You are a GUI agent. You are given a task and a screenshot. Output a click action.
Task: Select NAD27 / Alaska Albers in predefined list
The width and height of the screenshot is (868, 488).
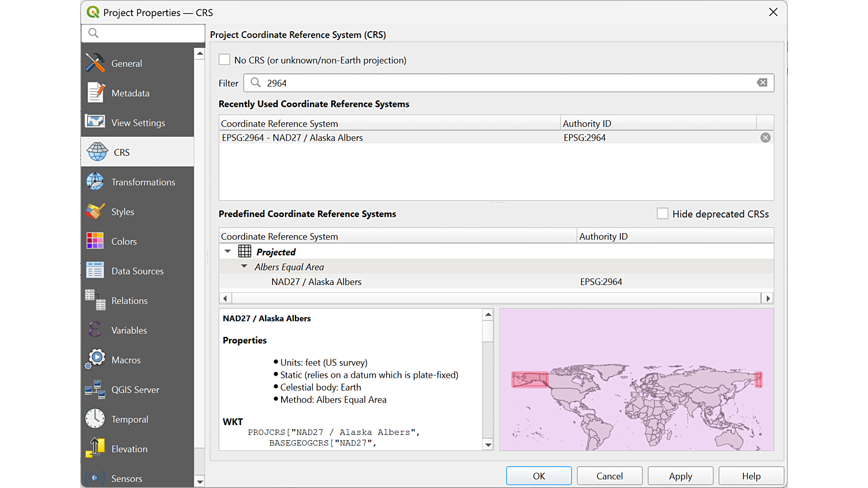[x=316, y=282]
